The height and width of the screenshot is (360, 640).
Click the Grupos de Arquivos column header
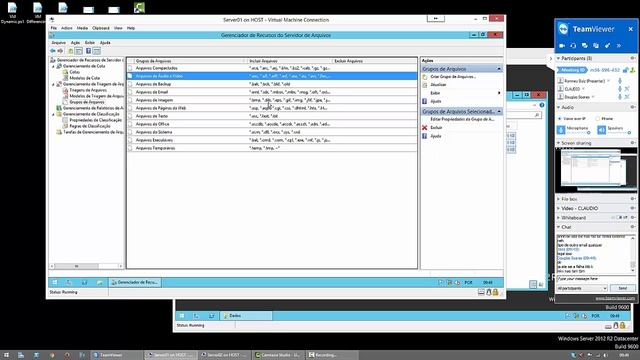tap(191, 61)
